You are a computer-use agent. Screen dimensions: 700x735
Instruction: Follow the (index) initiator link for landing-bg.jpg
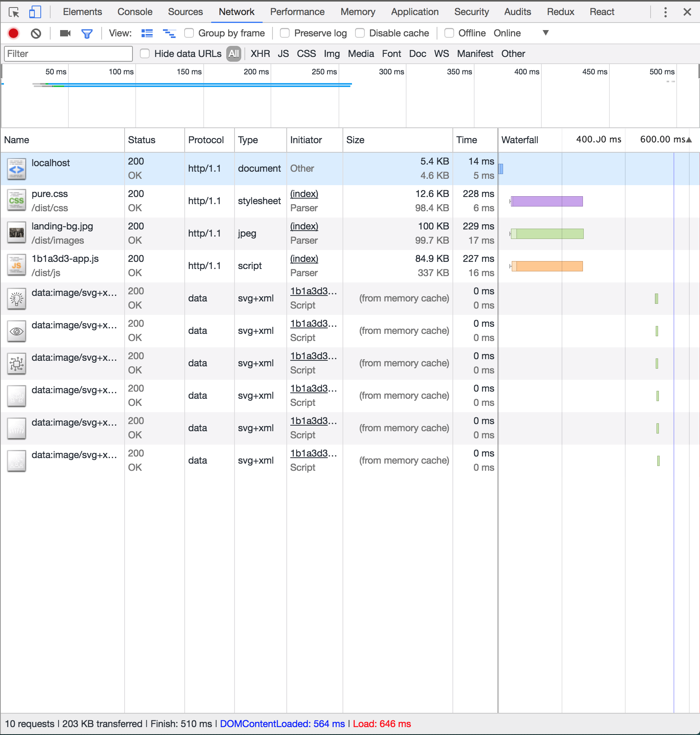tap(304, 226)
